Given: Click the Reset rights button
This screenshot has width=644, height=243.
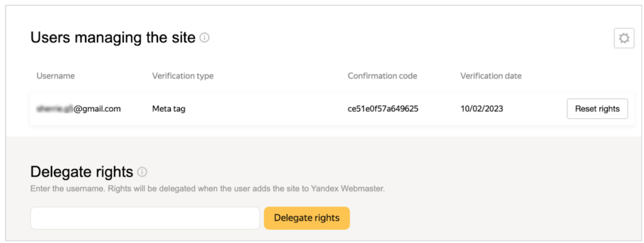Looking at the screenshot, I should pyautogui.click(x=597, y=109).
